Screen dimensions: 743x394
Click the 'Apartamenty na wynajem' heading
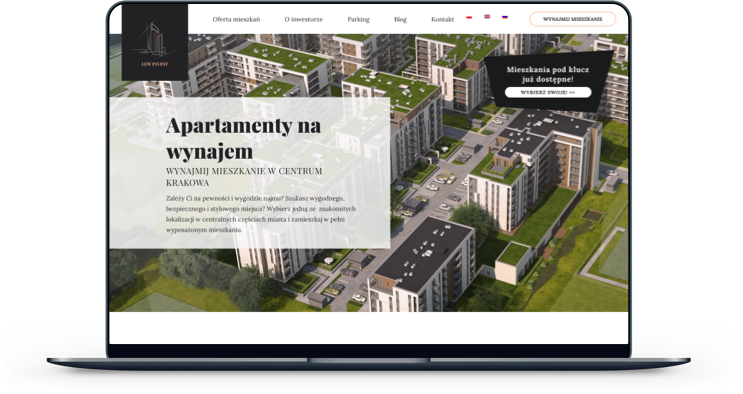pos(243,138)
